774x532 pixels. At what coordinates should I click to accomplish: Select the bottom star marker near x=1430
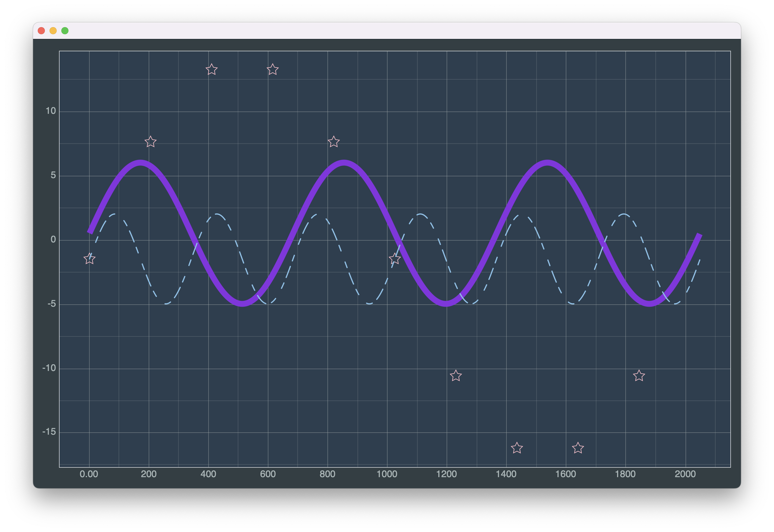pos(517,448)
